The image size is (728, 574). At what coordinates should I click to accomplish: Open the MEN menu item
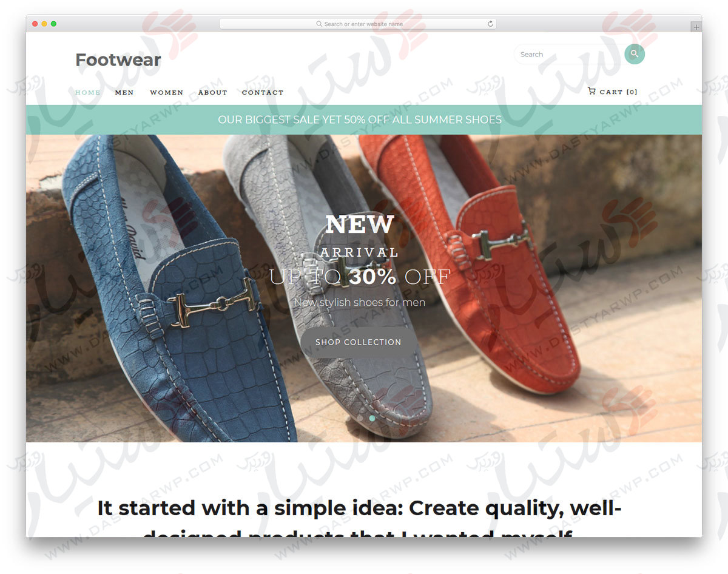[124, 92]
